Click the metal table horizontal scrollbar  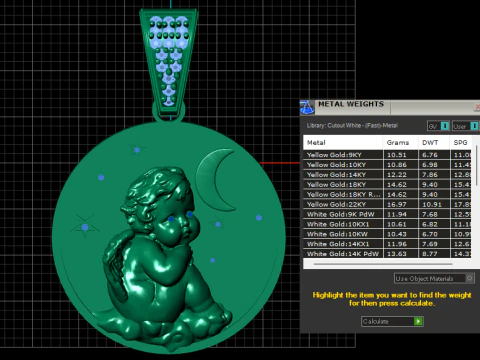click(383, 264)
